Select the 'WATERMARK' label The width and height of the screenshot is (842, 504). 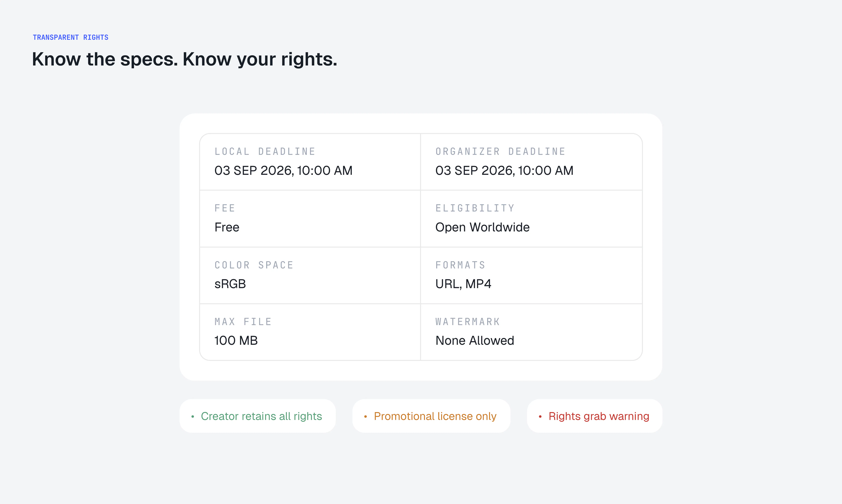pos(468,322)
